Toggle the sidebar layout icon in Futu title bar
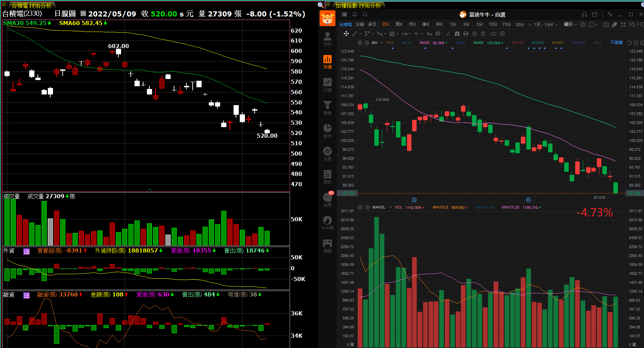Image resolution: width=644 pixels, height=348 pixels. [344, 14]
